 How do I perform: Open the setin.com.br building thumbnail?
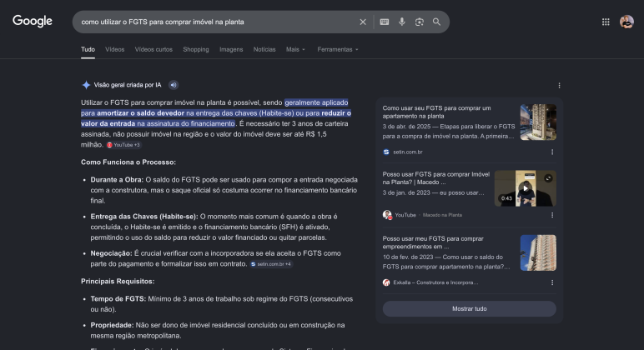click(538, 122)
